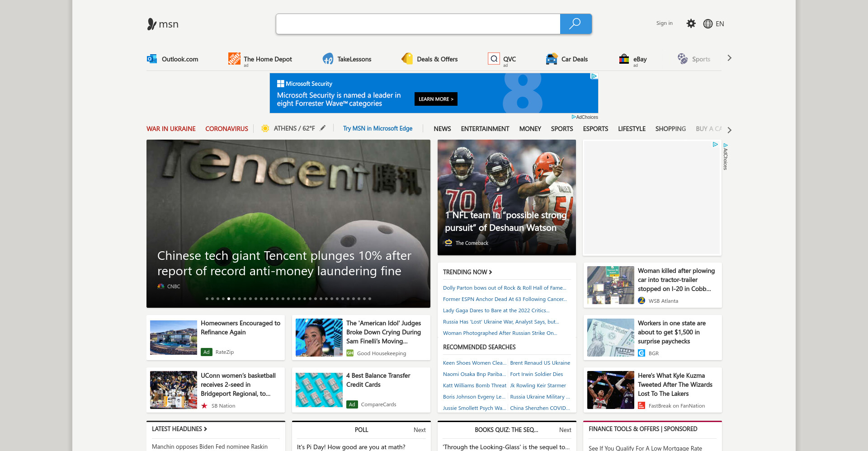The image size is (868, 451).
Task: Edit weather location pencil icon
Action: (323, 128)
